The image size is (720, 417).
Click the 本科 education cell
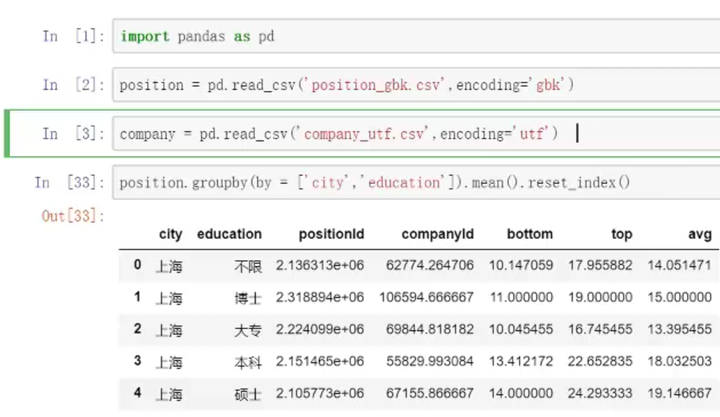pos(247,362)
